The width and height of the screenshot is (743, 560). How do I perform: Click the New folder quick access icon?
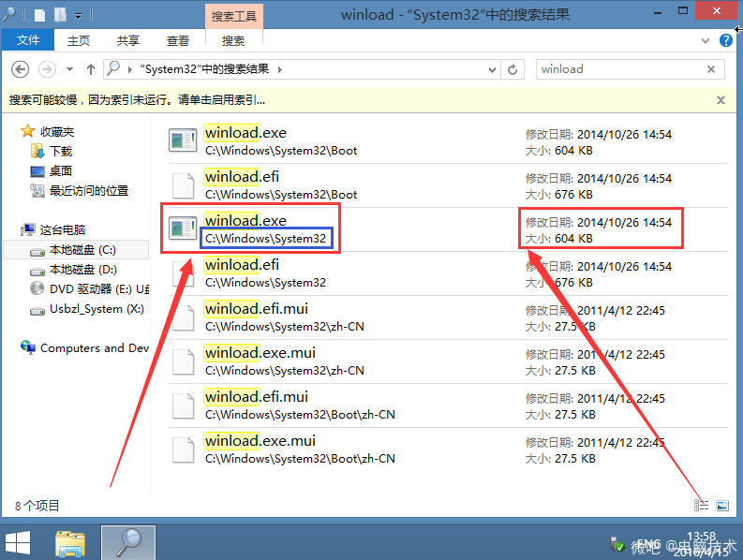pos(60,16)
